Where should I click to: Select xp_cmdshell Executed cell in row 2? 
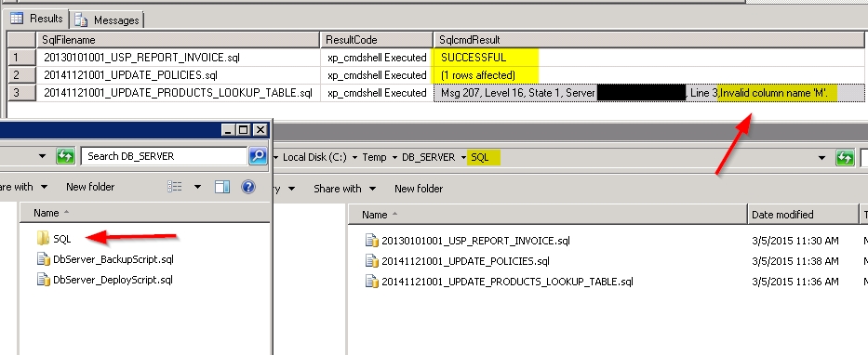click(x=377, y=75)
